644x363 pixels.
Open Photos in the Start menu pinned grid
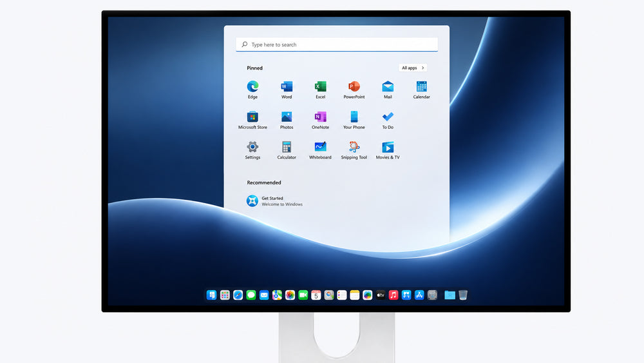pyautogui.click(x=287, y=117)
